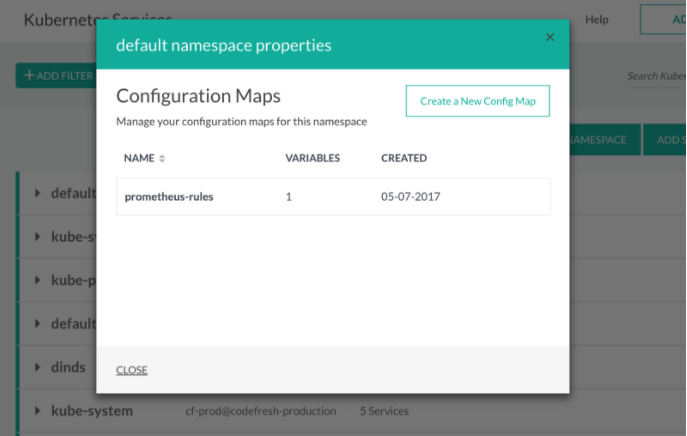Click the CLOSE link in dialog footer
The image size is (687, 436).
click(131, 370)
